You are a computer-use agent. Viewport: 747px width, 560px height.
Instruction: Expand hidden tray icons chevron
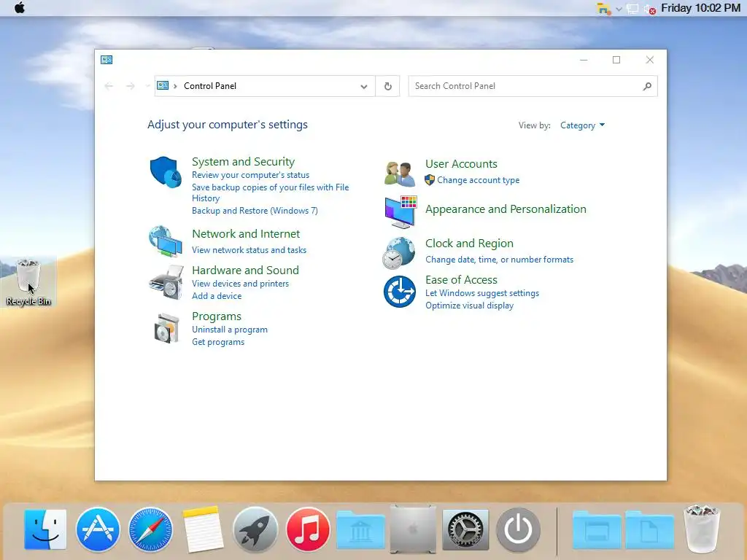pyautogui.click(x=619, y=9)
